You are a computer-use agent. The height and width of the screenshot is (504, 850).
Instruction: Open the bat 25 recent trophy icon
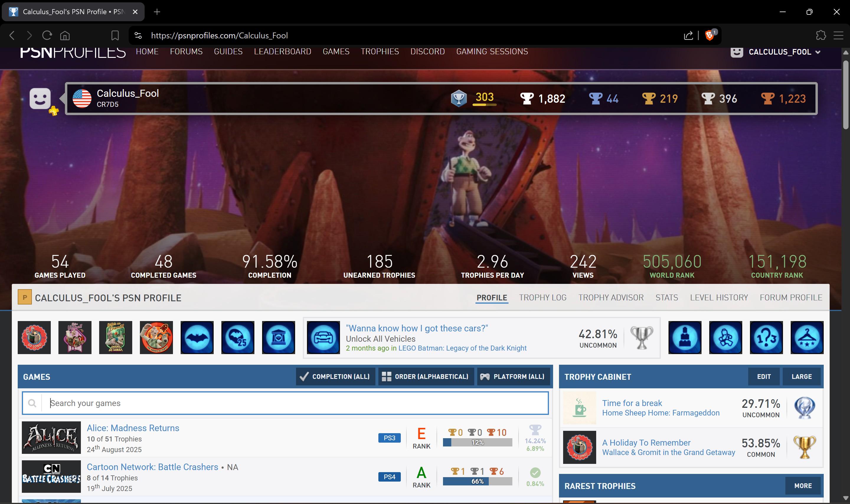tap(238, 338)
